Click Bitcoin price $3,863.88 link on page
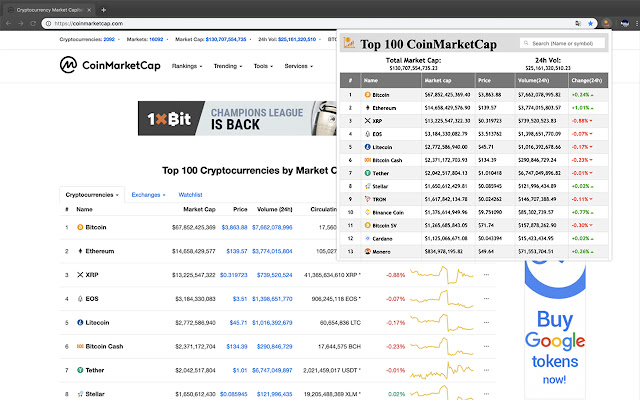This screenshot has width=640, height=400. 234,227
